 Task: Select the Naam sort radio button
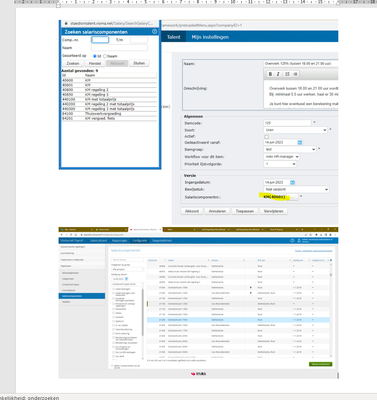(x=105, y=56)
